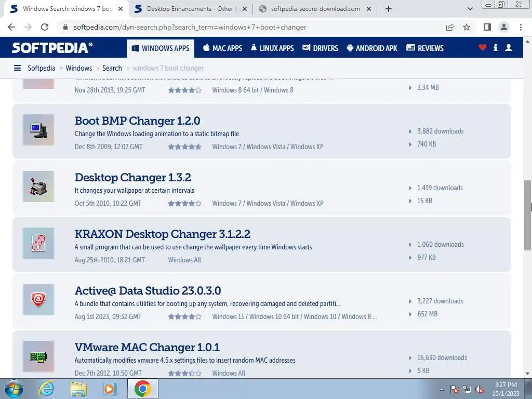The width and height of the screenshot is (532, 399).
Task: Click the VMware MAC Changer star rating
Action: [x=185, y=373]
